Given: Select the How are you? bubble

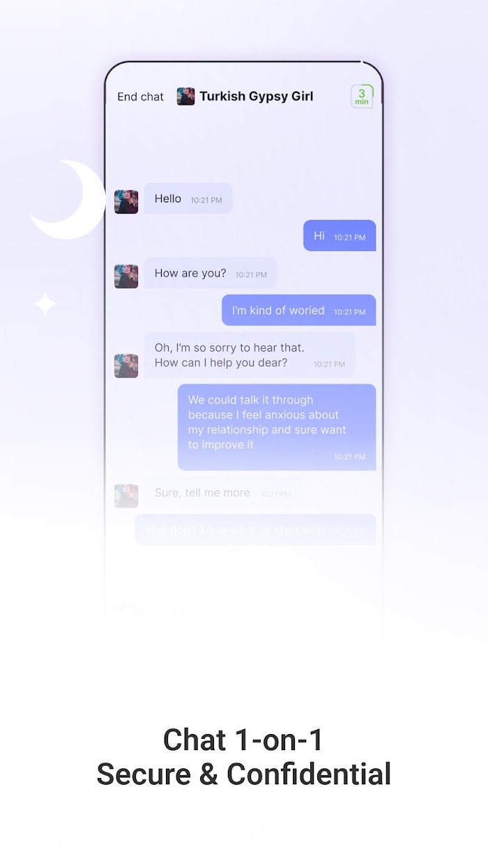Looking at the screenshot, I should 211,273.
